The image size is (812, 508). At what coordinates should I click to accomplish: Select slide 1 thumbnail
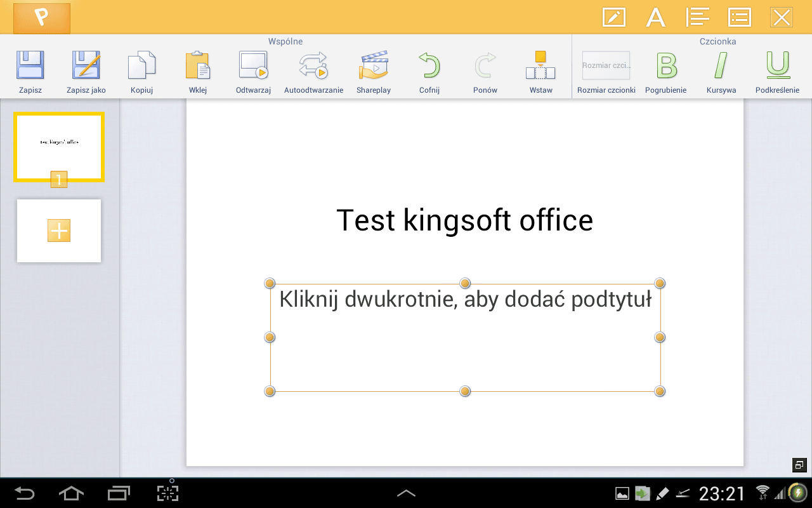[59, 147]
